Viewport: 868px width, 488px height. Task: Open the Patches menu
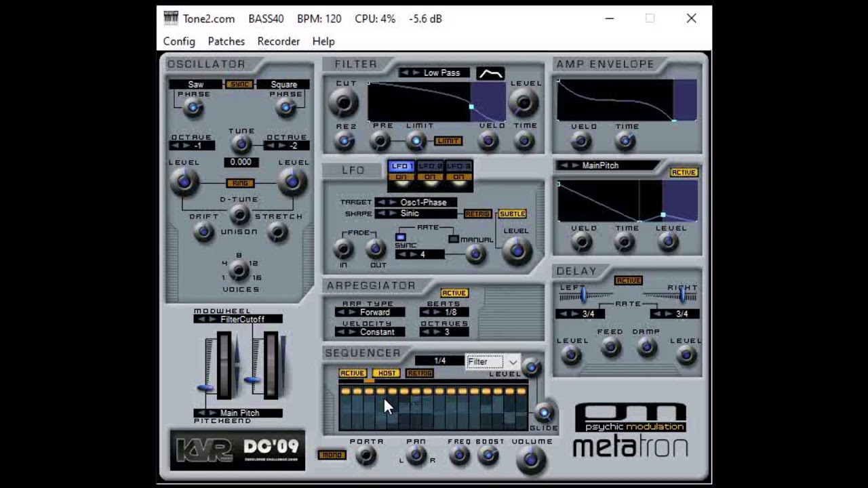click(226, 41)
